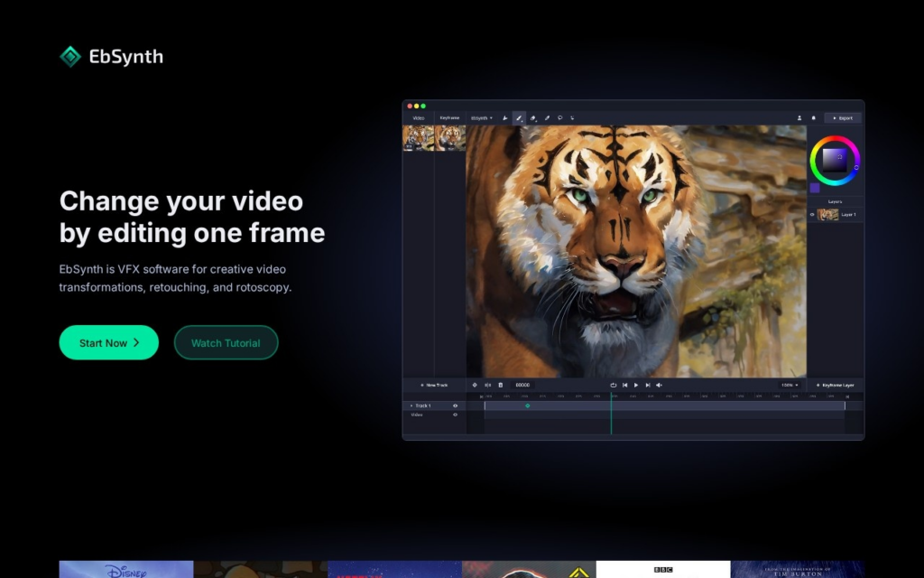Select the Eraser tool
Image resolution: width=924 pixels, height=578 pixels.
[533, 118]
